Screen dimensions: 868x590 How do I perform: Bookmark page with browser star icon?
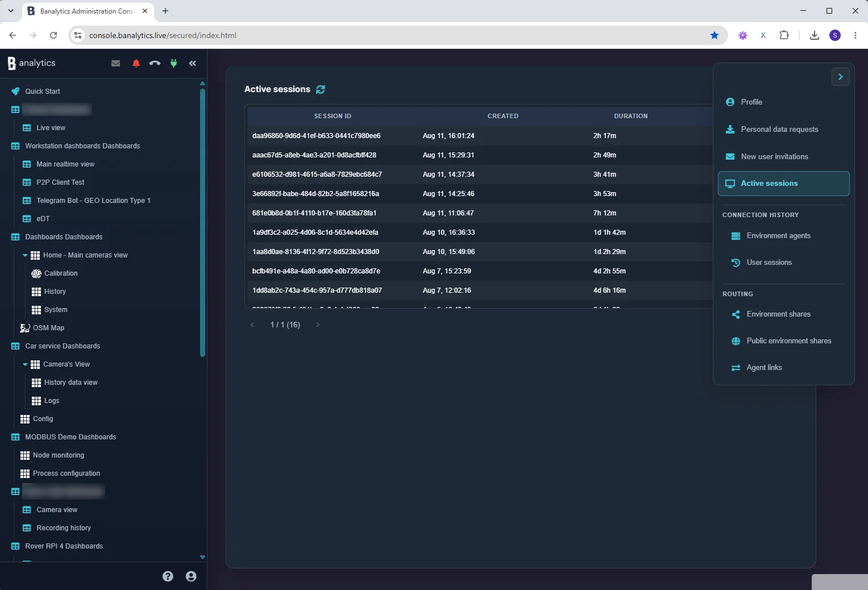[x=715, y=35]
